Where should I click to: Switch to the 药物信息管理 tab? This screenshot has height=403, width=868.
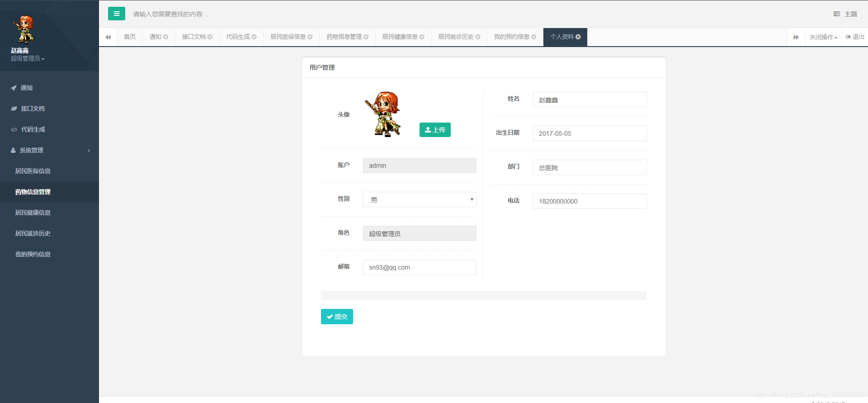coord(344,37)
